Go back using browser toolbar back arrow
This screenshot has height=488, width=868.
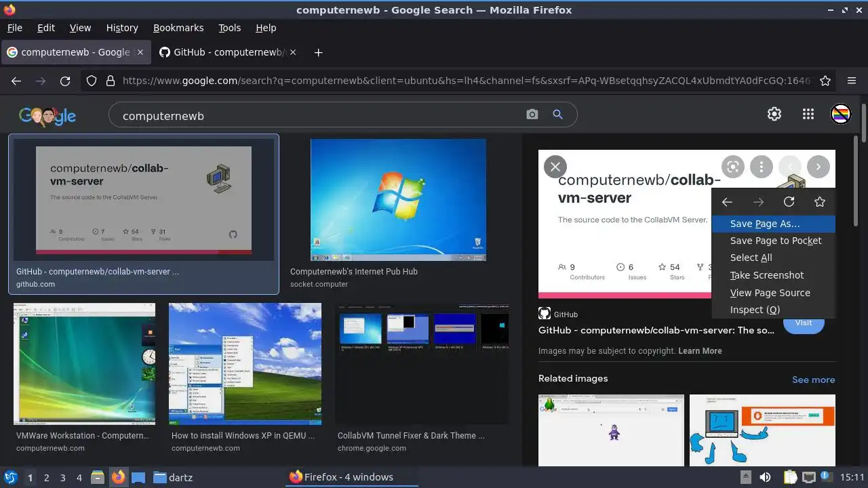pyautogui.click(x=16, y=81)
